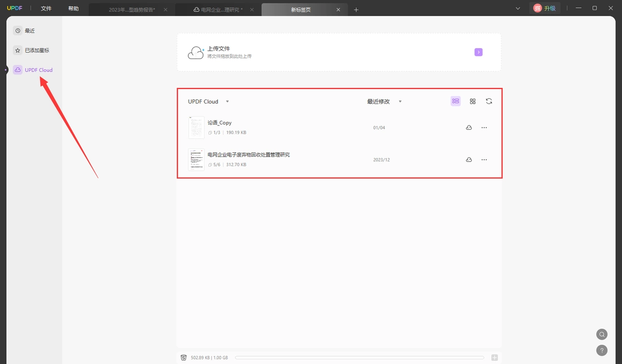Open the 最近 recent files section

tap(30, 31)
